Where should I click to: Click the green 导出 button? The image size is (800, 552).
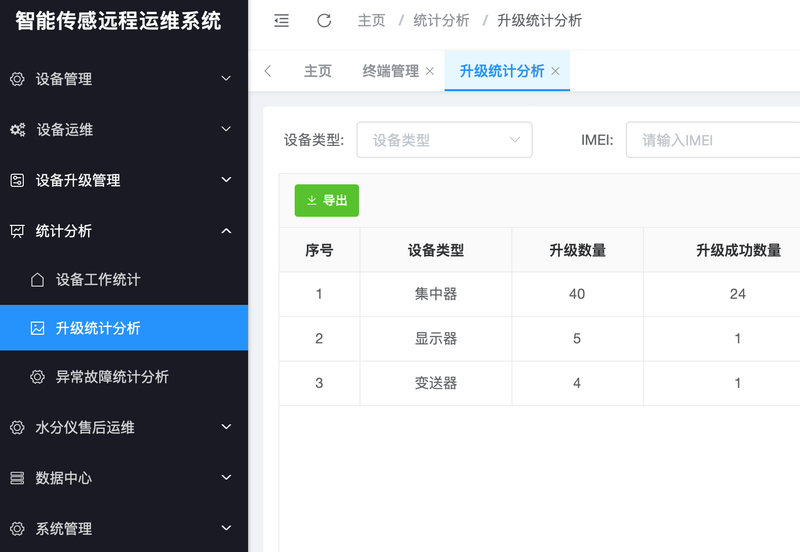(x=327, y=200)
